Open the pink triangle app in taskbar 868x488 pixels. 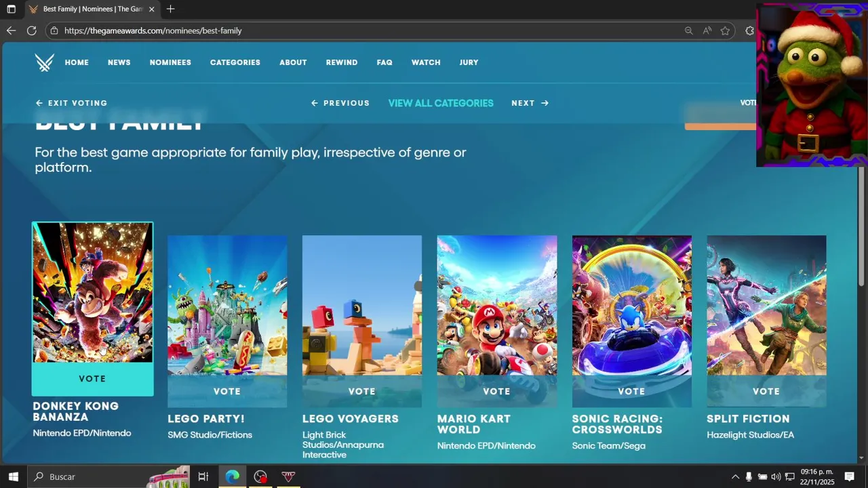click(288, 476)
